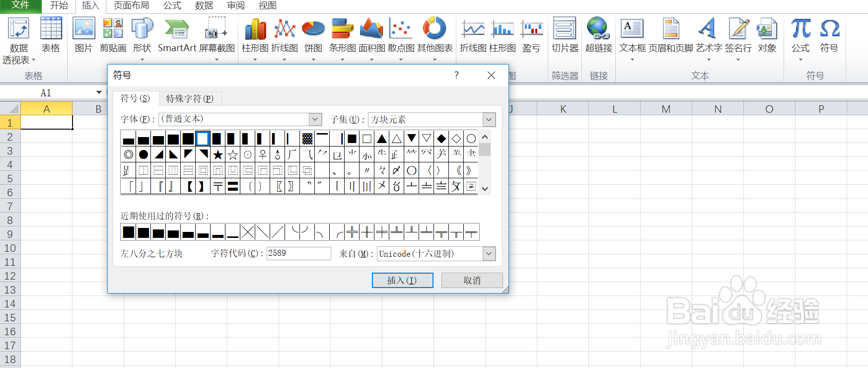Click the 表格 table icon
Screen dimensions: 868x368
51,35
